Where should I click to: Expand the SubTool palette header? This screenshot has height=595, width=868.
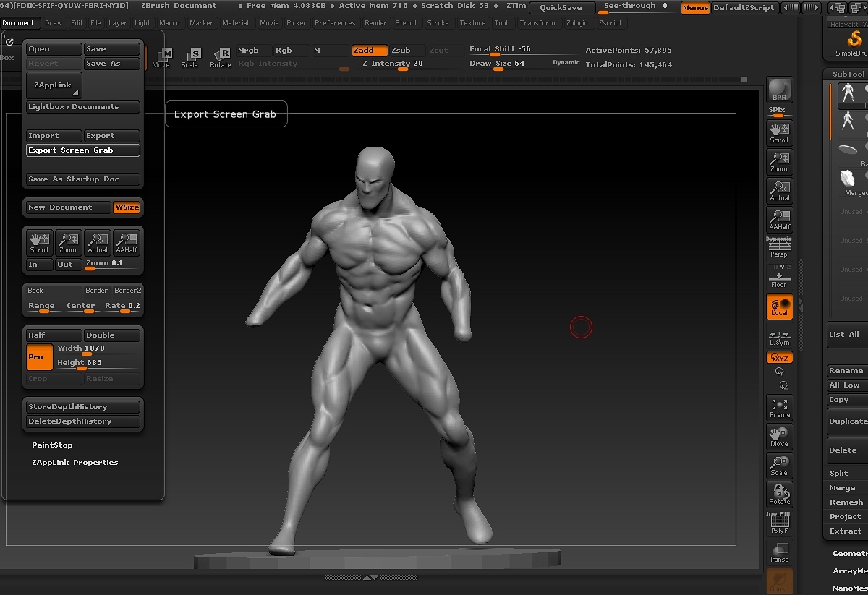pyautogui.click(x=848, y=74)
